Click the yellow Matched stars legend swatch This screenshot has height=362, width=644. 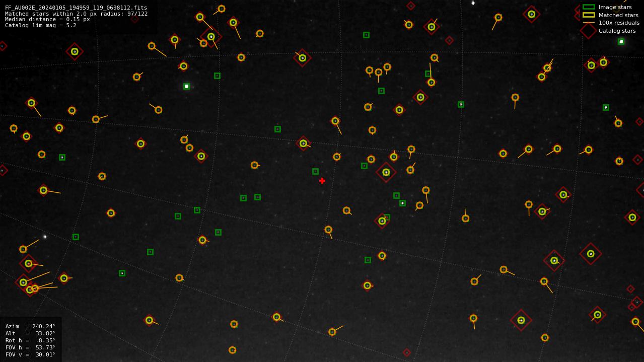point(589,15)
